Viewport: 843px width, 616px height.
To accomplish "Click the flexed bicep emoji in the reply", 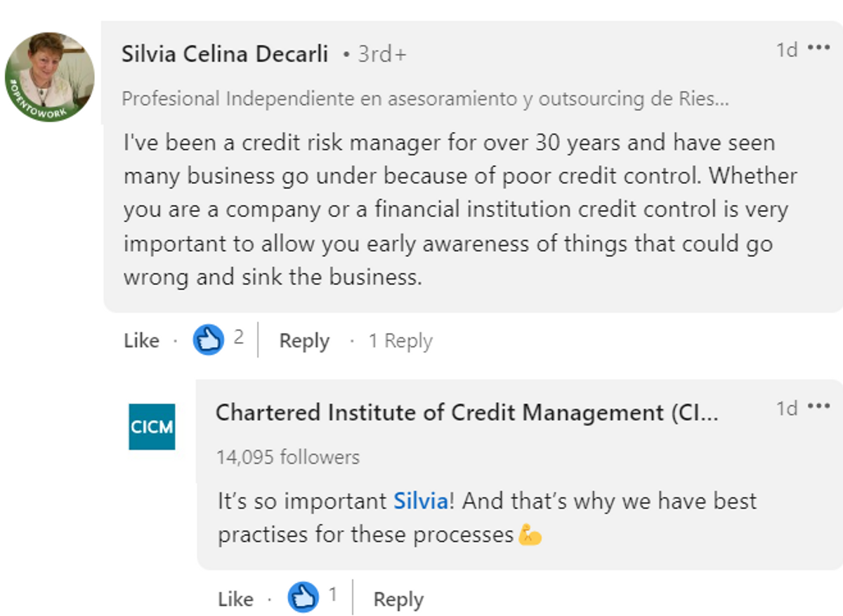I will tap(530, 536).
